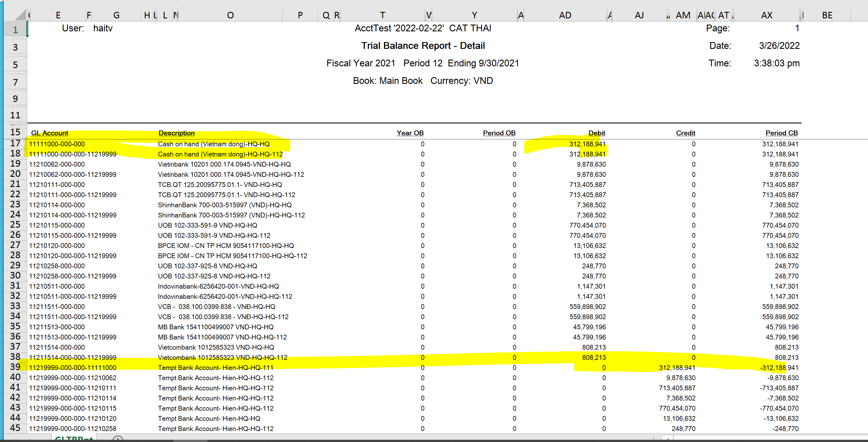Viewport: 868px width, 442px height.
Task: Select 'Currency: VND' text
Action: click(x=462, y=81)
